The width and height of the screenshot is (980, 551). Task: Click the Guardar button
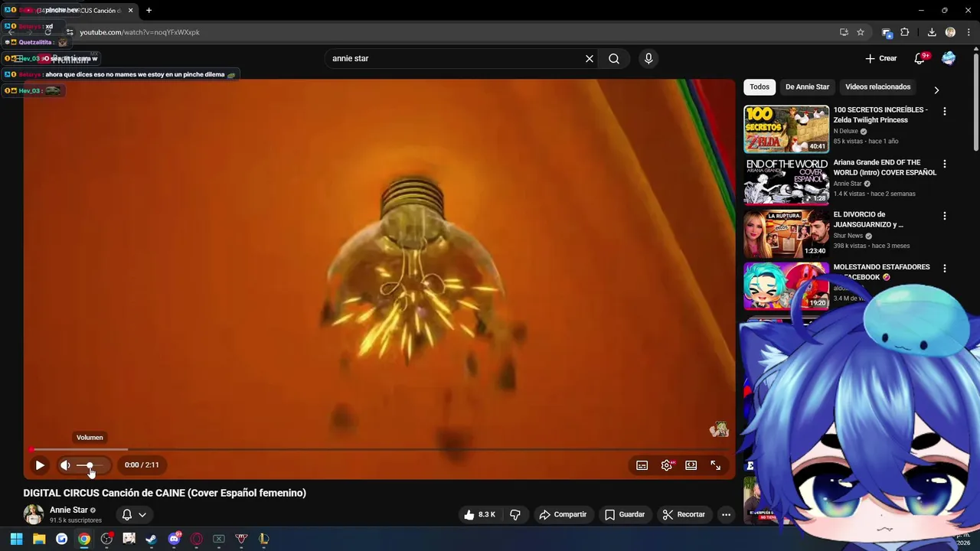click(x=625, y=514)
